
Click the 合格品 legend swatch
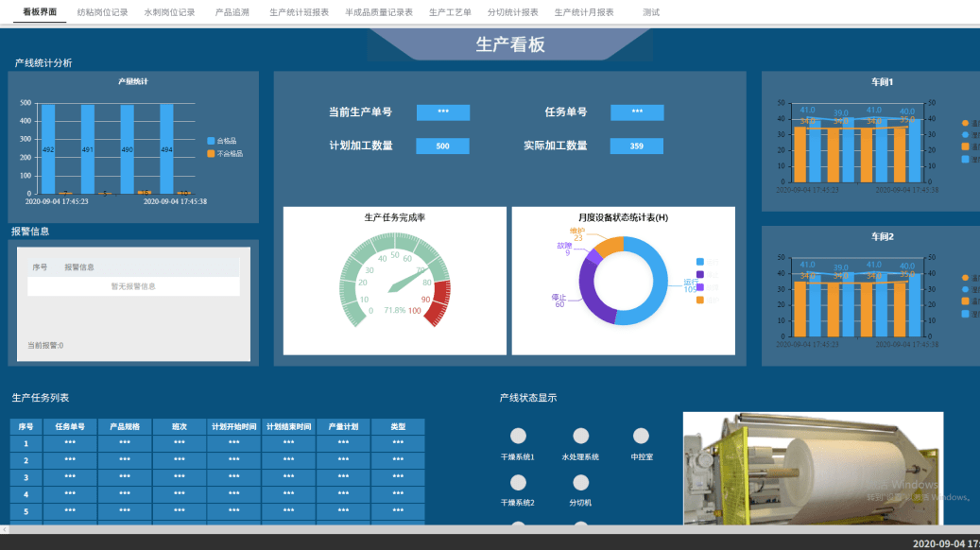[211, 141]
